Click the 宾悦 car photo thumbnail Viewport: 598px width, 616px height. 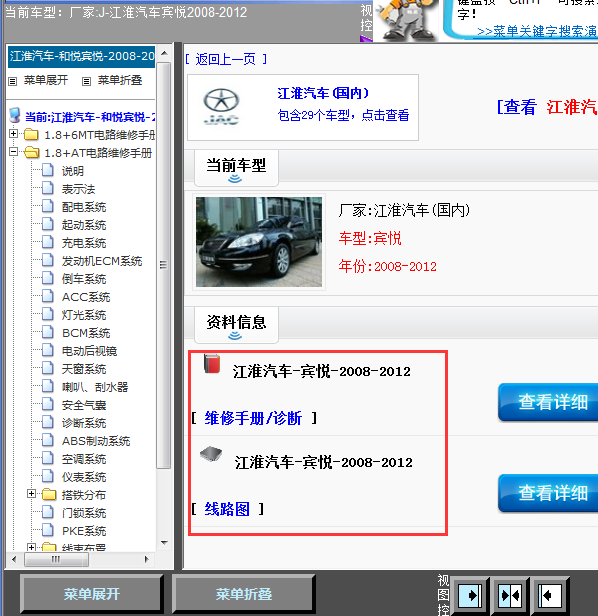[x=259, y=242]
